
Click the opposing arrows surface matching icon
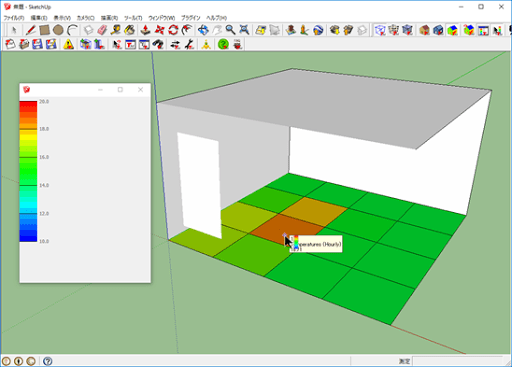click(175, 44)
